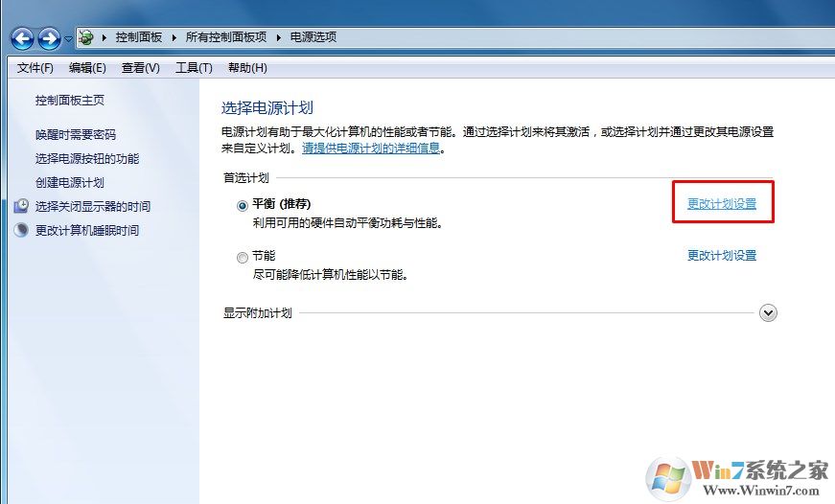Click 创建电源计划 link

tap(70, 183)
